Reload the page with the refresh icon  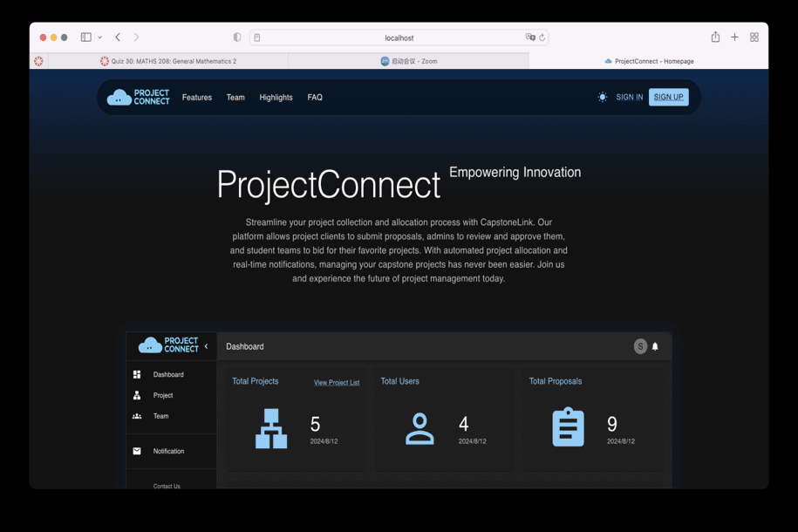click(x=542, y=38)
